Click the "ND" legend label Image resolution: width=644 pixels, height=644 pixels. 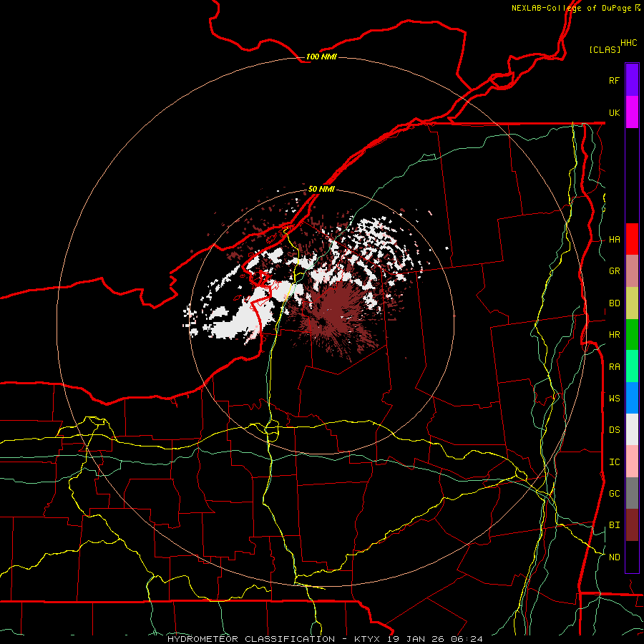614,557
